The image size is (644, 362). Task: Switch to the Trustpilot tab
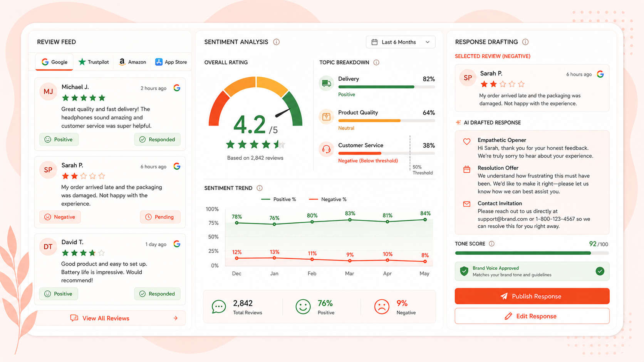(94, 62)
